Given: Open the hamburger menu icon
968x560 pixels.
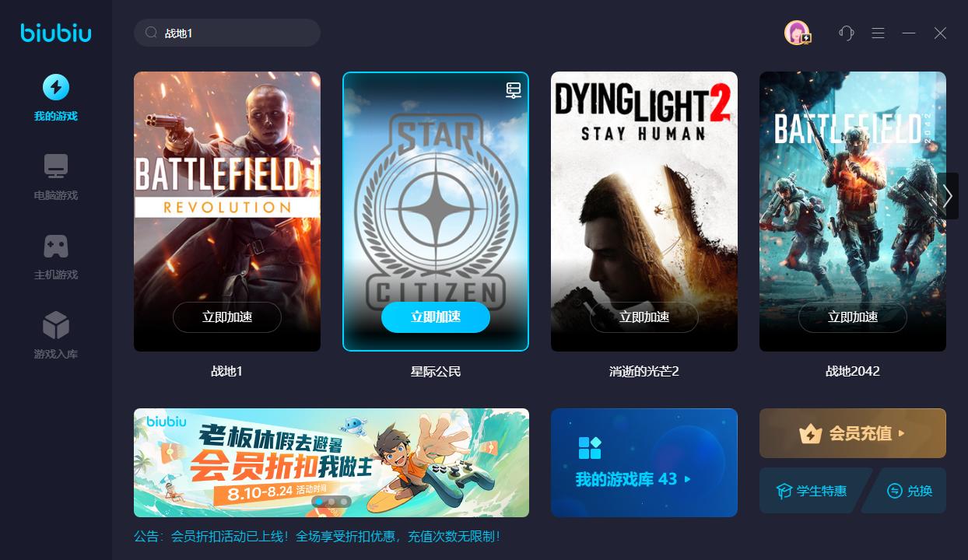Looking at the screenshot, I should pyautogui.click(x=878, y=33).
